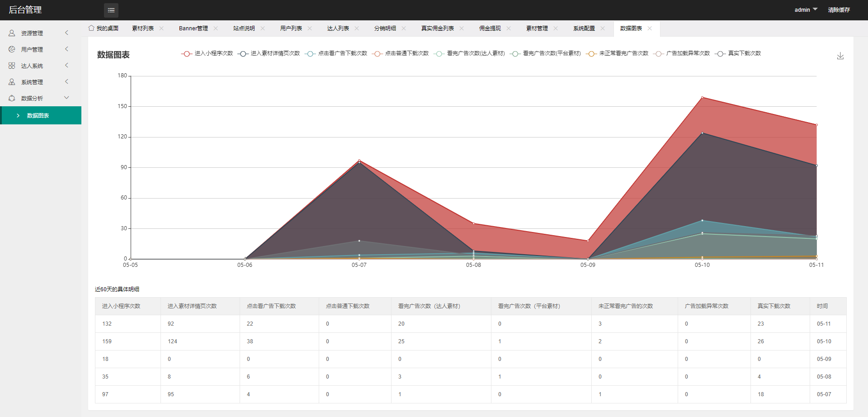Expand 系统管理 sidebar menu
This screenshot has height=417, width=868.
(66, 81)
